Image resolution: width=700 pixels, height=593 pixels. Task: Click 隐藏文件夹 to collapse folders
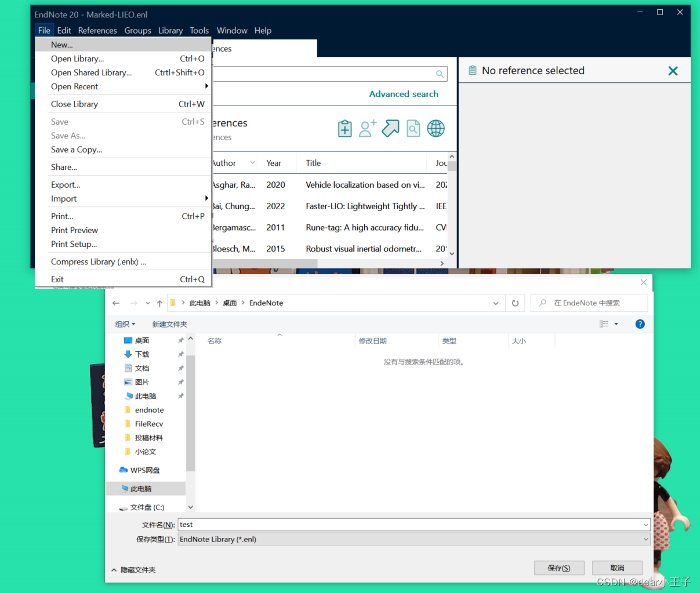[133, 570]
